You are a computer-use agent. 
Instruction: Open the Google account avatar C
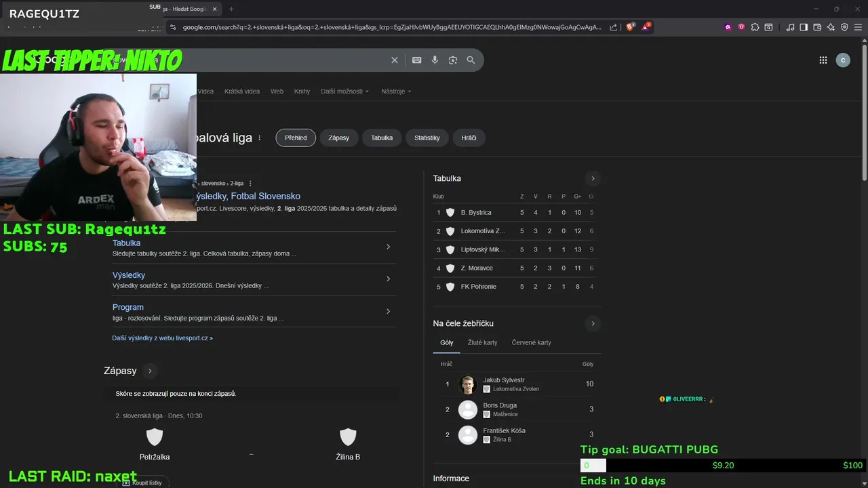[x=843, y=60]
